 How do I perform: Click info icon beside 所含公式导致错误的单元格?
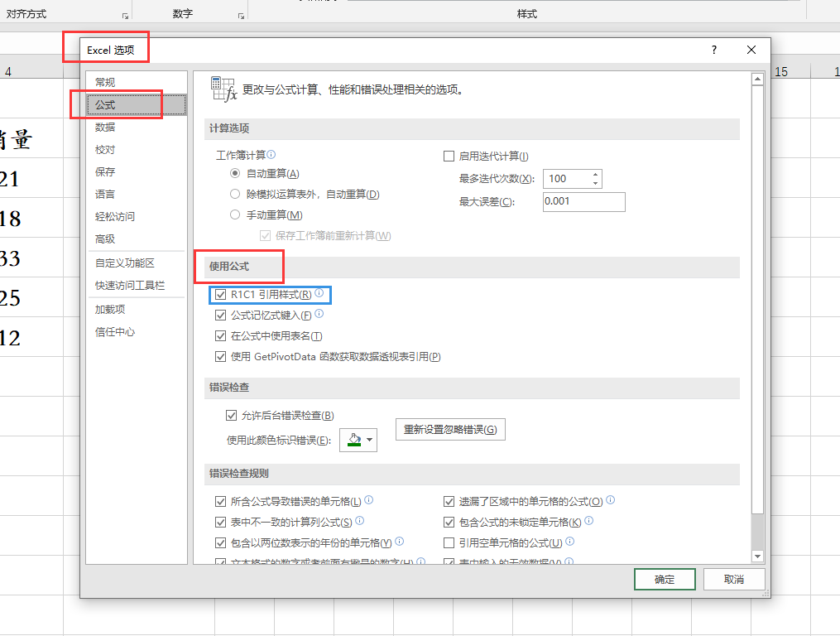368,500
